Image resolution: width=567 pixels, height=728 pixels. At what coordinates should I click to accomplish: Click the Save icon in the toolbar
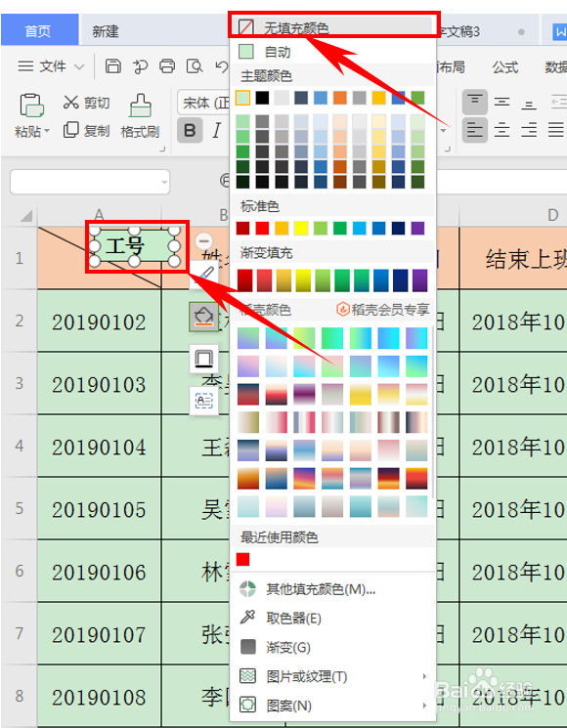pyautogui.click(x=112, y=66)
